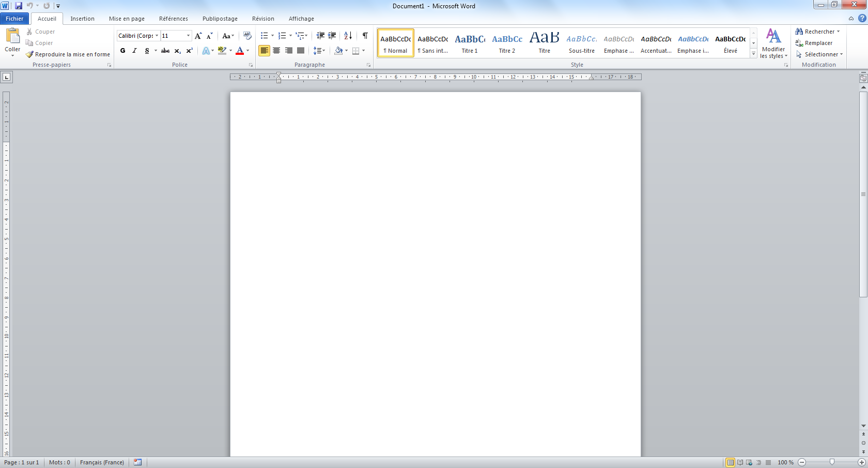The width and height of the screenshot is (868, 468).
Task: Apply the Titre 1 style
Action: (x=470, y=43)
